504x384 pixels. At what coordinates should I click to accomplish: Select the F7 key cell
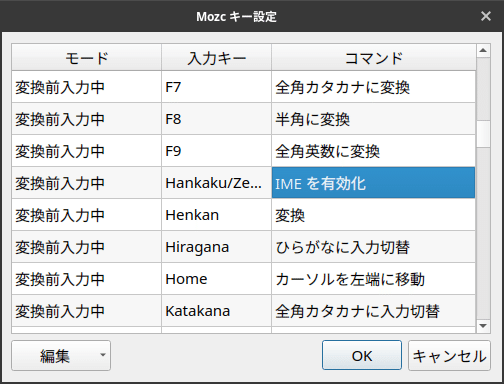point(217,87)
